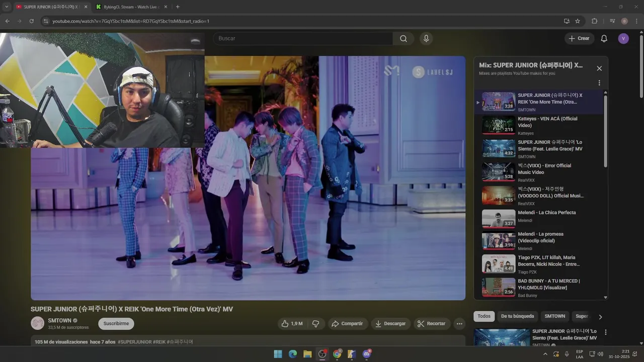644x362 pixels.
Task: Click the microphone icon in system tray
Action: [567, 354]
